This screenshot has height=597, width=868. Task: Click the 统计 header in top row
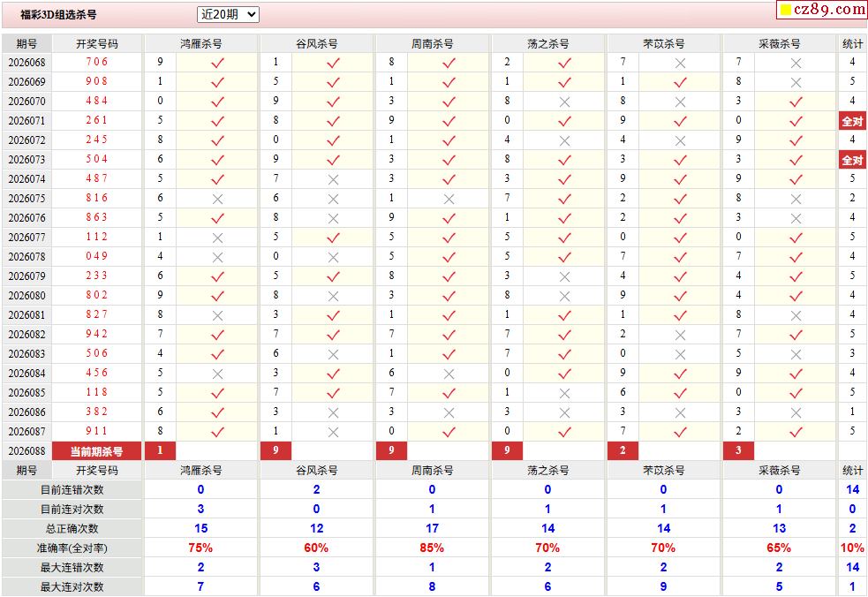click(x=852, y=43)
